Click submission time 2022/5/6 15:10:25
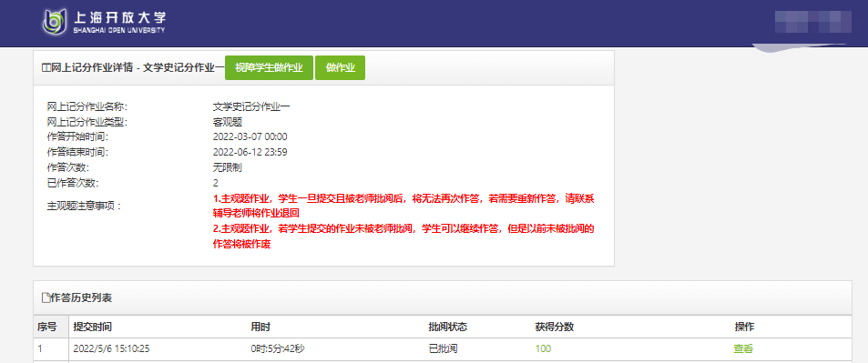The image size is (868, 363). click(x=112, y=349)
